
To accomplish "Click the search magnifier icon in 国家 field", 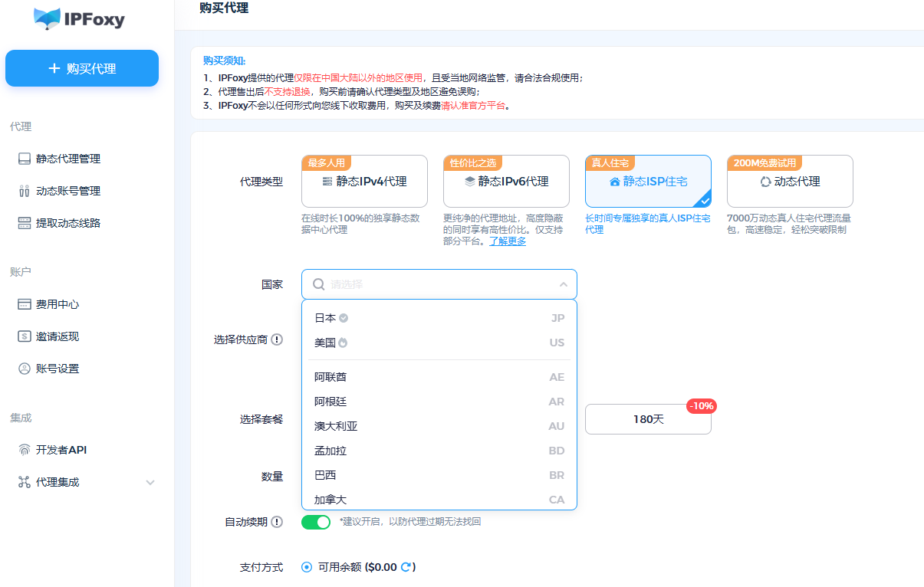I will [x=318, y=284].
